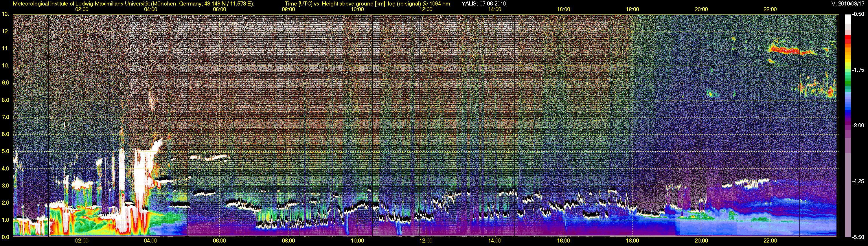868x246 pixels.
Task: Click the '06:00' label on the top time axis
Action: (x=219, y=10)
